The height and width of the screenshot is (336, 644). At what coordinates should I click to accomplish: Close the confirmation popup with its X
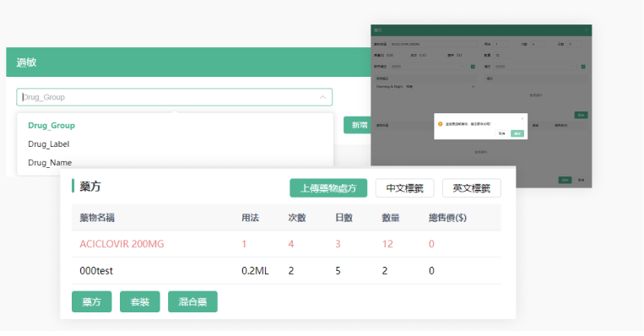pyautogui.click(x=522, y=118)
